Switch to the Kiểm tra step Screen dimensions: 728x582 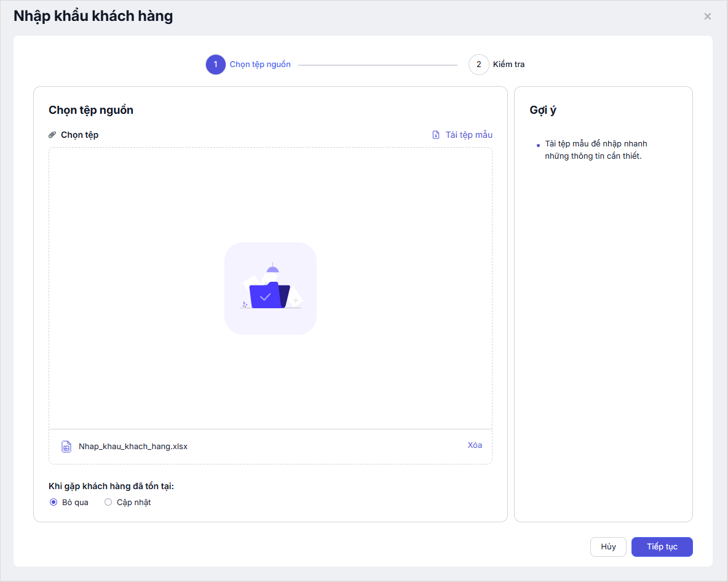(x=508, y=65)
